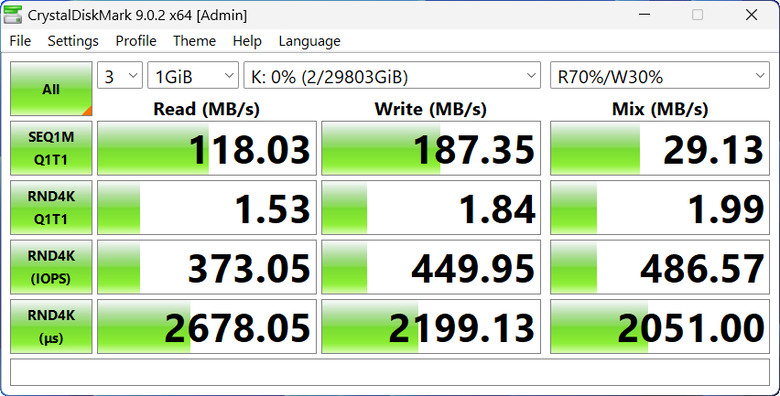Select the SEQ1M write value 187.35
This screenshot has width=780, height=396.
click(431, 148)
